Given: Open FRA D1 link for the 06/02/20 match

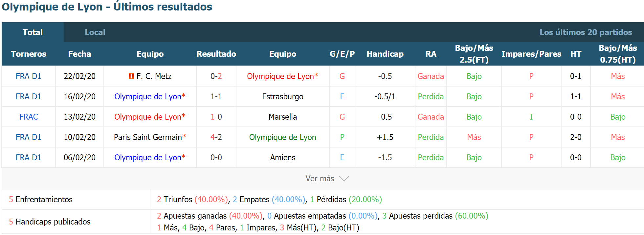Looking at the screenshot, I should click(29, 158).
